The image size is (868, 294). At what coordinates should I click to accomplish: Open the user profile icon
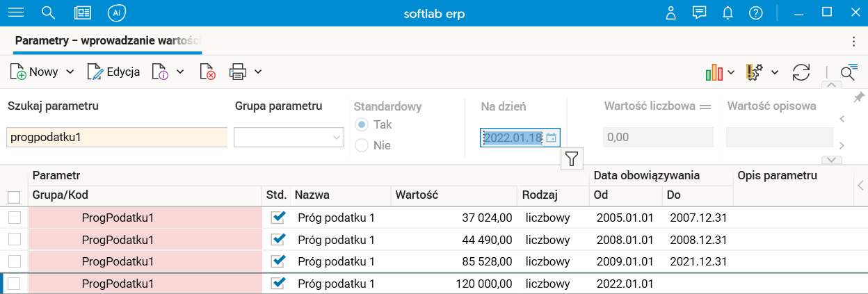click(670, 13)
